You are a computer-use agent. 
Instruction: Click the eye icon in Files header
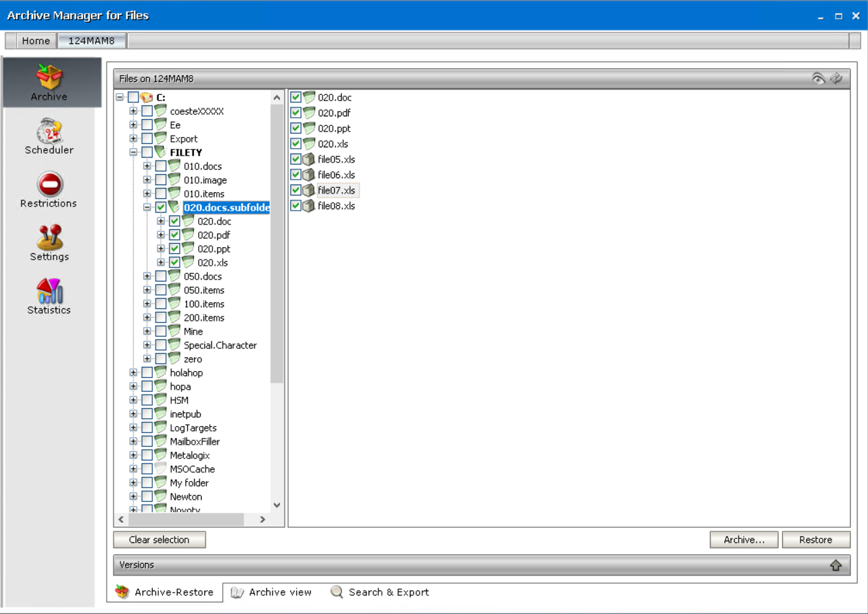[x=818, y=78]
